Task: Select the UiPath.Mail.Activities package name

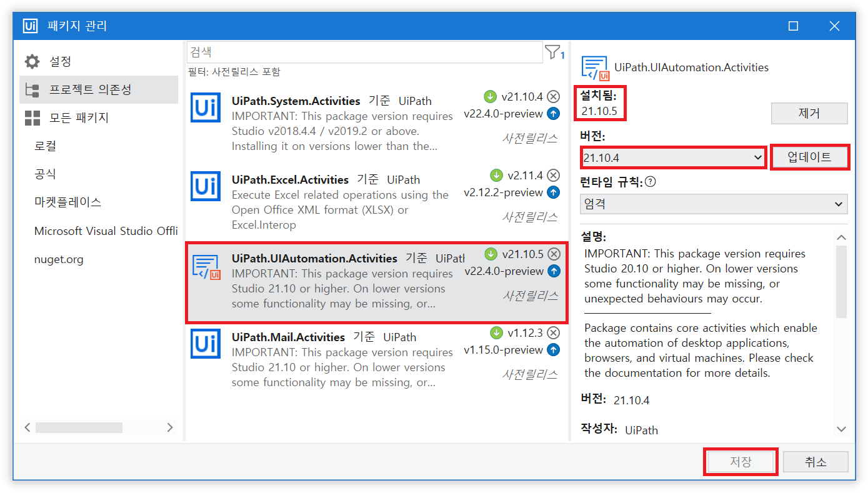Action: click(x=289, y=337)
